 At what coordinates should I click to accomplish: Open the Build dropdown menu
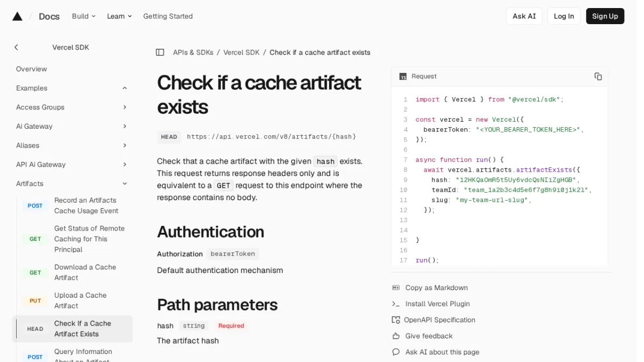tap(84, 16)
